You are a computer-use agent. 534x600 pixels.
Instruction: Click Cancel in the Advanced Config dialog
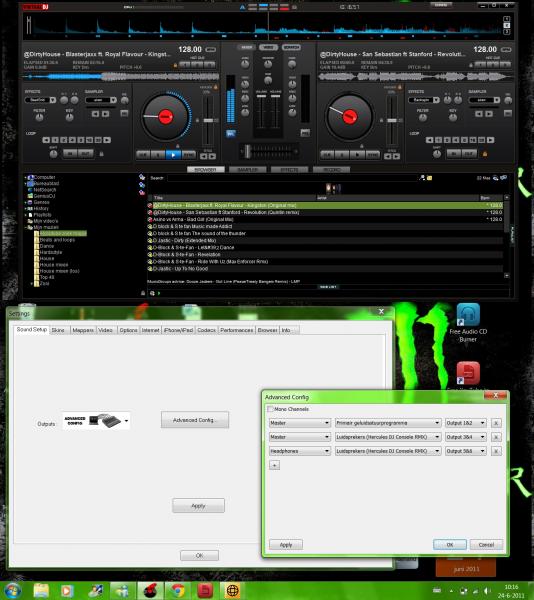486,545
